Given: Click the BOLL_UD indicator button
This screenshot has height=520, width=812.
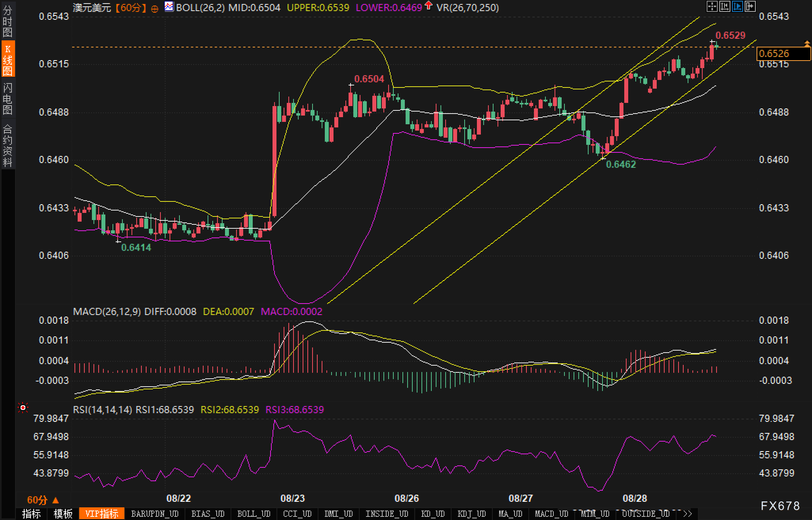Looking at the screenshot, I should coord(254,514).
